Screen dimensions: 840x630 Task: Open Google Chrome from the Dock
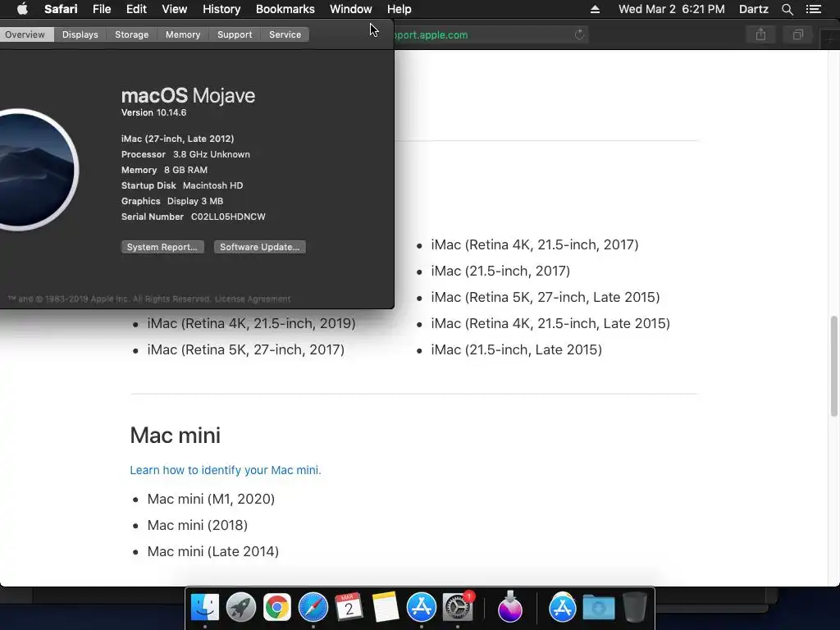277,608
